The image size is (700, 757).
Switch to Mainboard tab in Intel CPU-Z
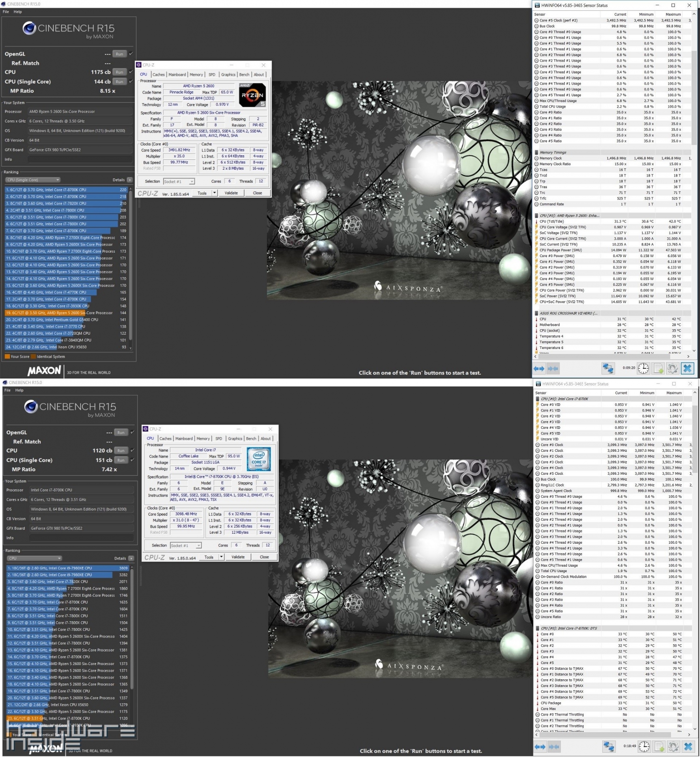click(184, 438)
